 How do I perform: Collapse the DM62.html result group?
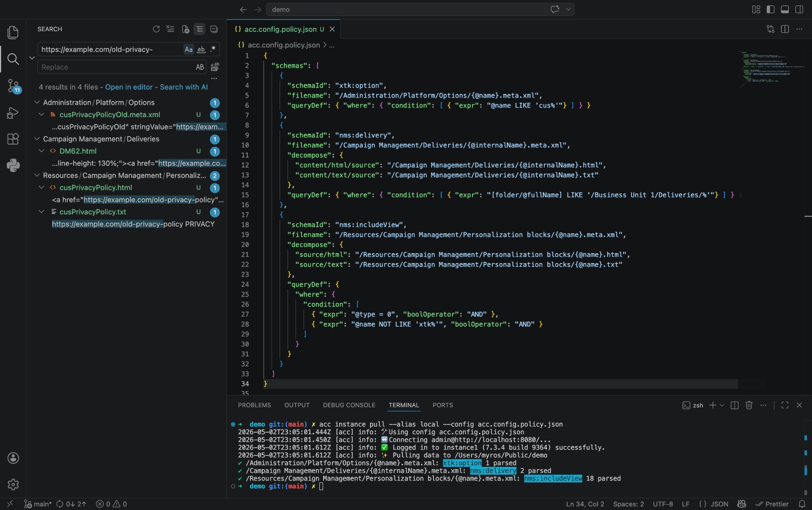pos(41,151)
